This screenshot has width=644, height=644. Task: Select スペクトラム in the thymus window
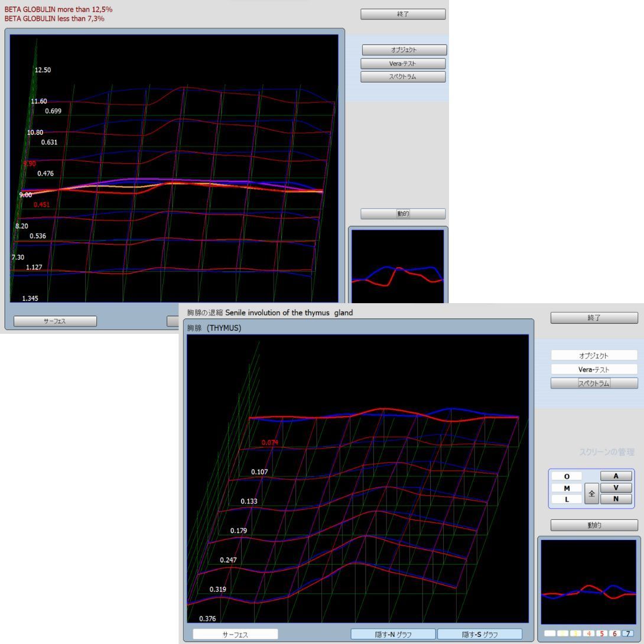(594, 383)
